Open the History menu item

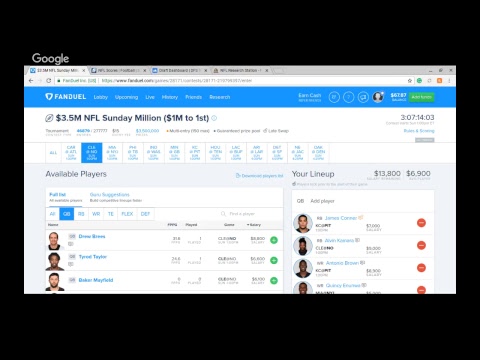170,97
